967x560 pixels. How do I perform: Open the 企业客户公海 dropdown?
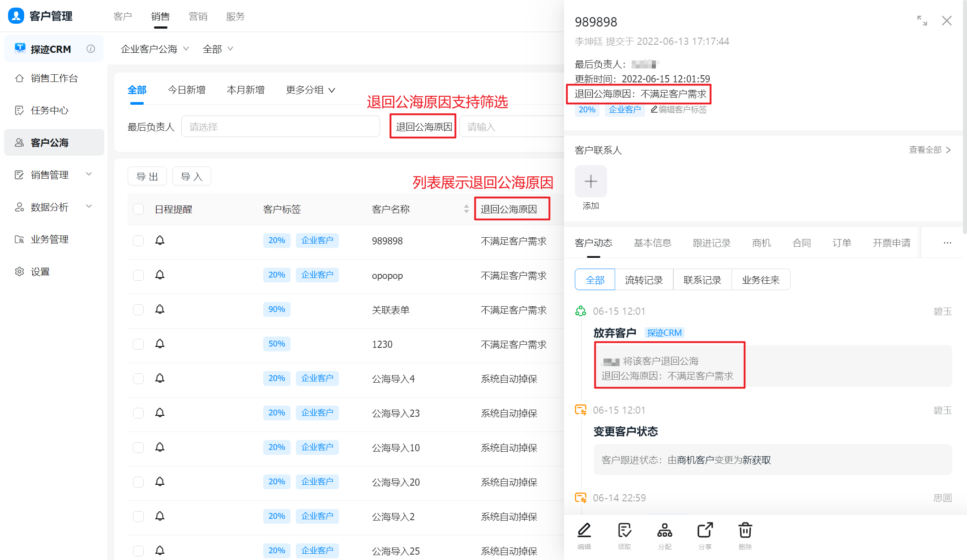154,49
